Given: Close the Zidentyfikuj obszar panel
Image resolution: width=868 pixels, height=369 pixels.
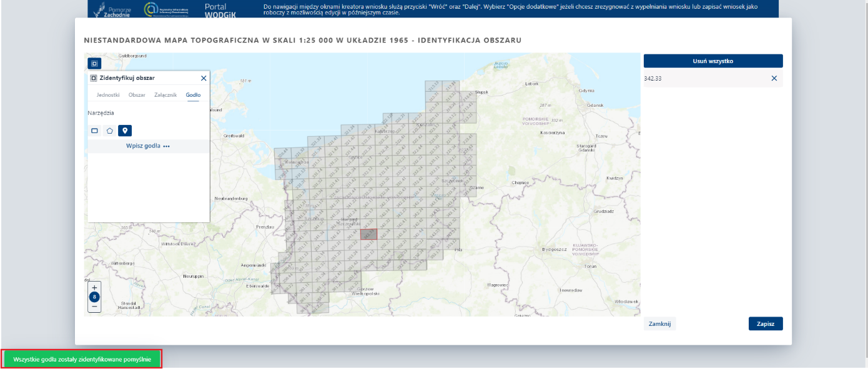Looking at the screenshot, I should [203, 78].
